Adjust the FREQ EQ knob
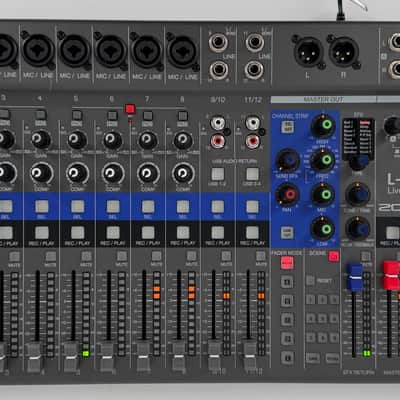The height and width of the screenshot is (400, 400). 323,160
